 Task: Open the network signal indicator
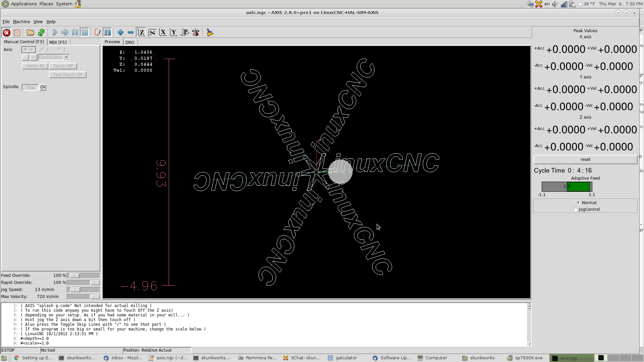click(x=564, y=4)
